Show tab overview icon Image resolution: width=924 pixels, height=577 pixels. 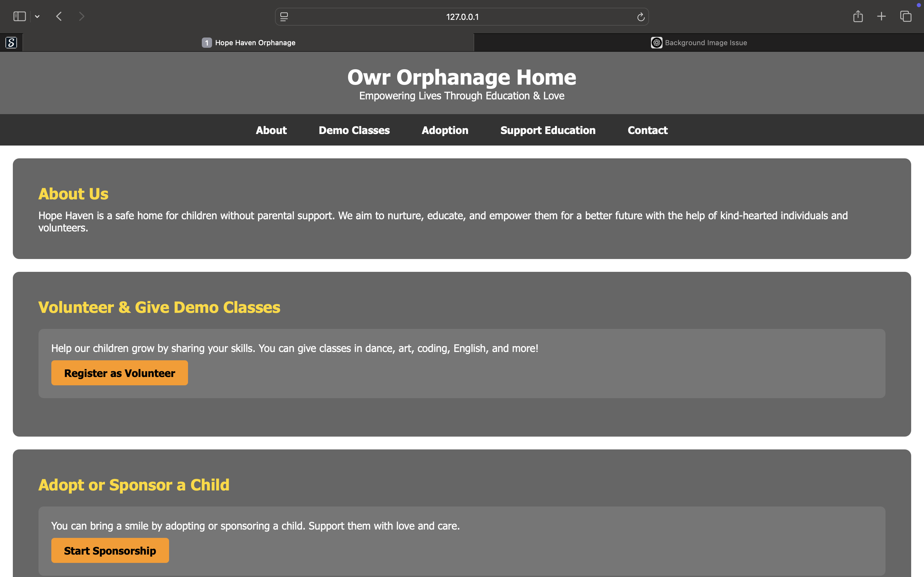(906, 16)
